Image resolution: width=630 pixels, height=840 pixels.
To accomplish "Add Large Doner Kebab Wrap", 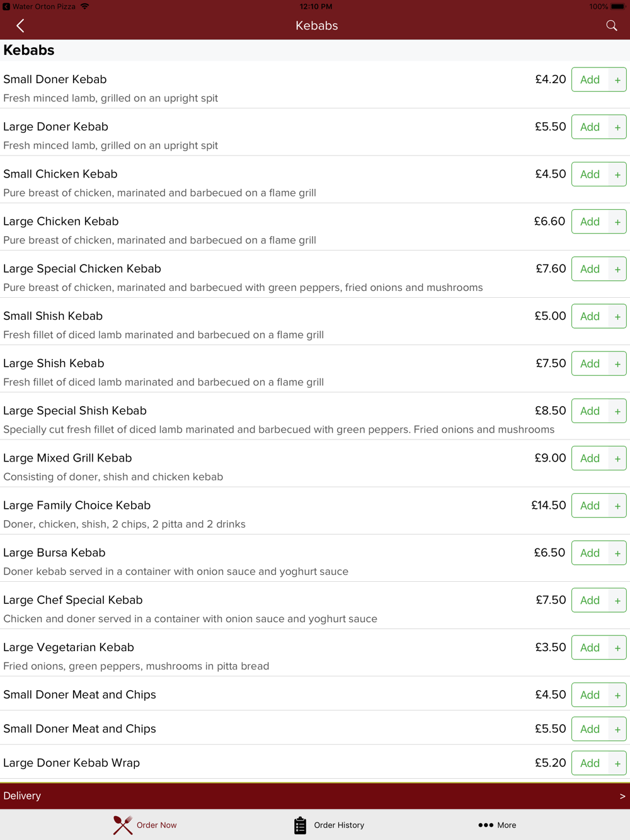I will pos(590,763).
